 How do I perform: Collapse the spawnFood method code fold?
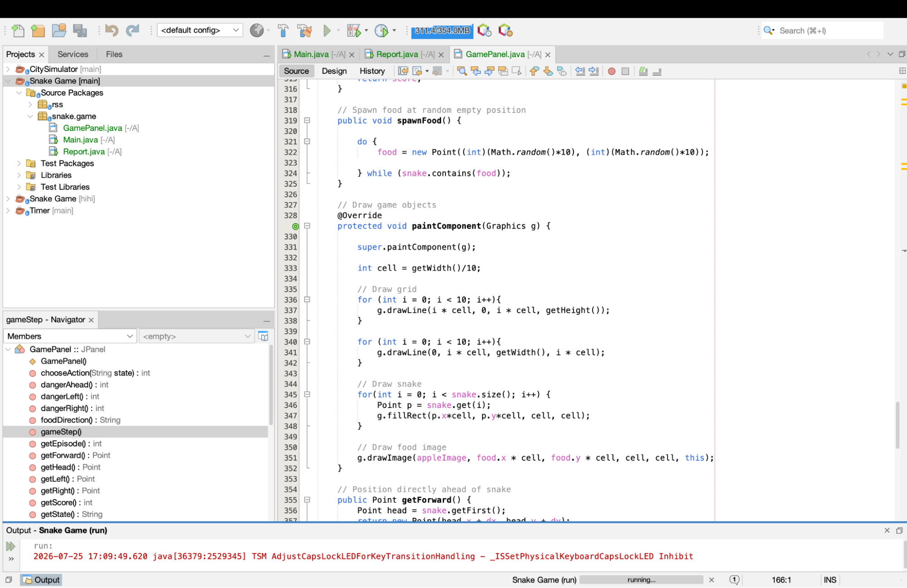coord(307,121)
